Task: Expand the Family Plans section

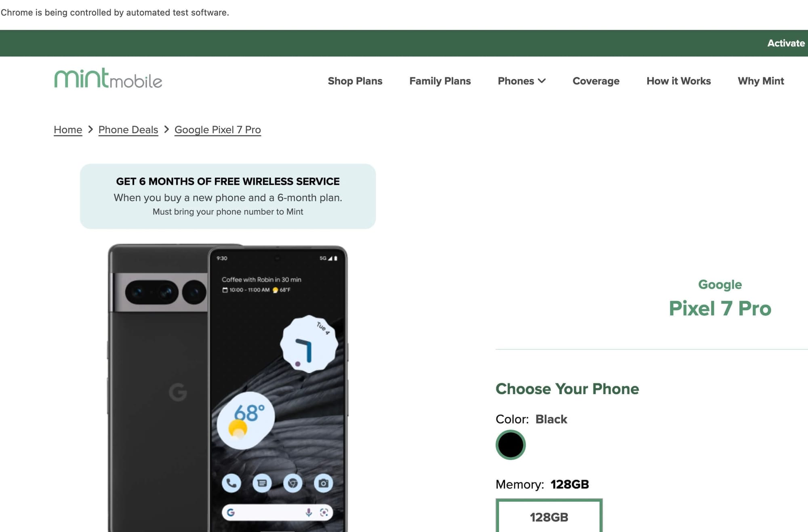Action: [439, 80]
